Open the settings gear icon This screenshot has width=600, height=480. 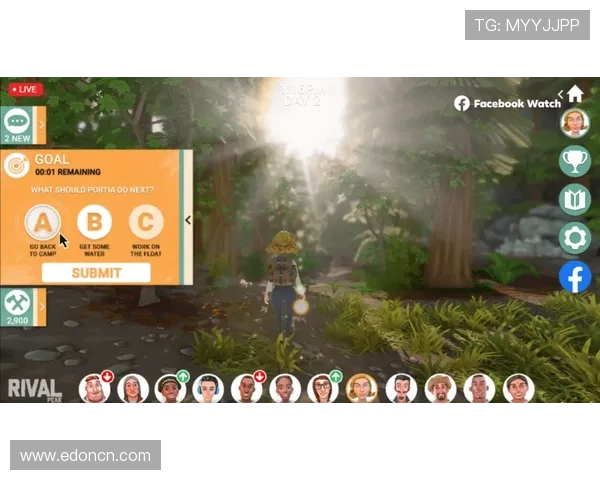pos(575,238)
